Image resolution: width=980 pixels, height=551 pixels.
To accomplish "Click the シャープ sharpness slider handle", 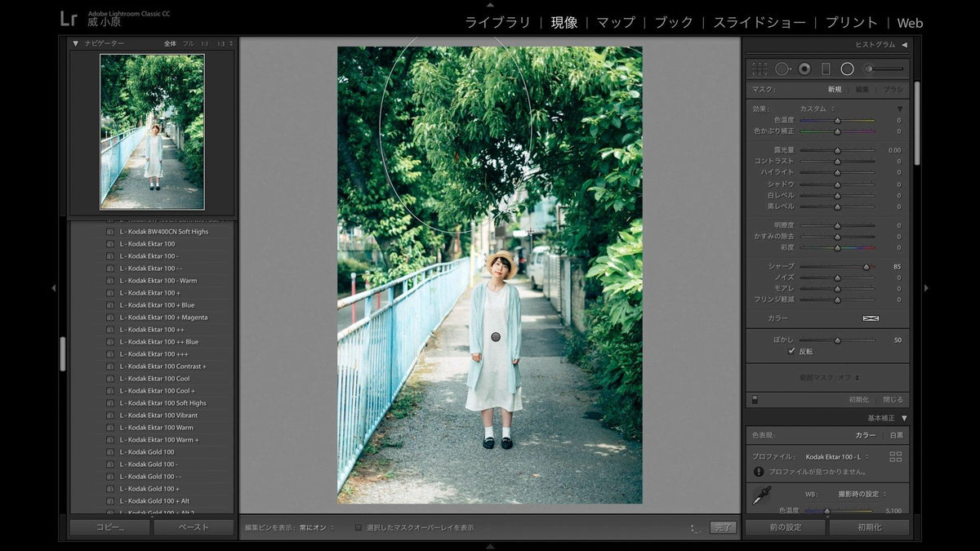I will point(866,267).
